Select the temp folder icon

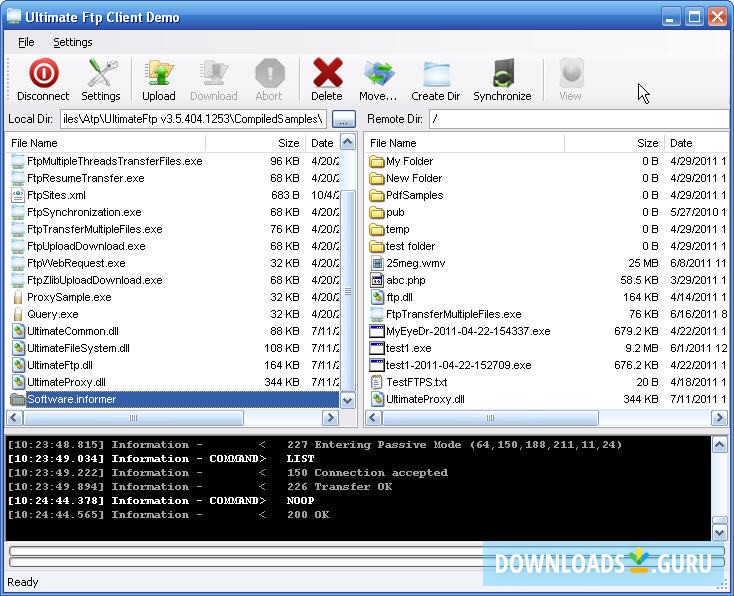[376, 229]
